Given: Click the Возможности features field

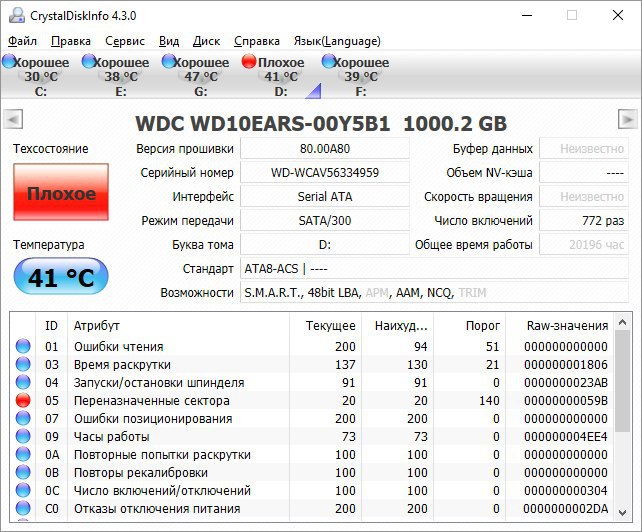Looking at the screenshot, I should point(434,292).
